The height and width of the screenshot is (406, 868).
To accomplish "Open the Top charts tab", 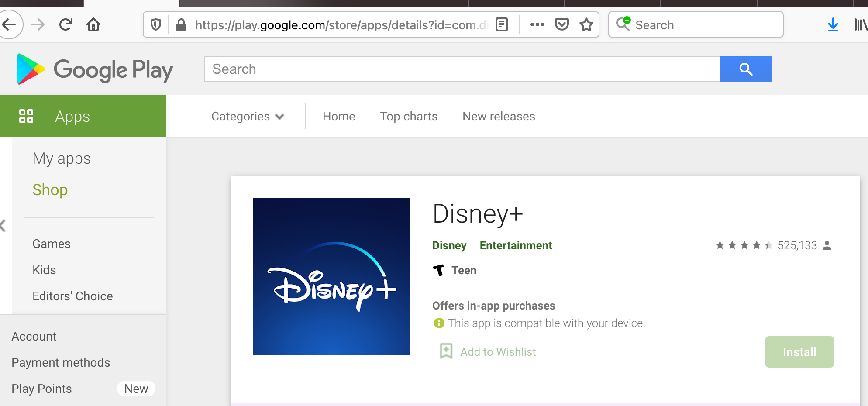I will (409, 117).
